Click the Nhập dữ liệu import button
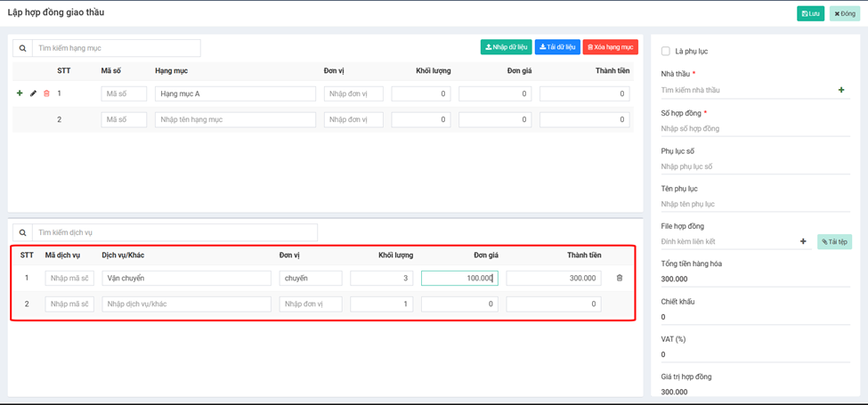Viewport: 868px width, 405px height. coord(506,47)
